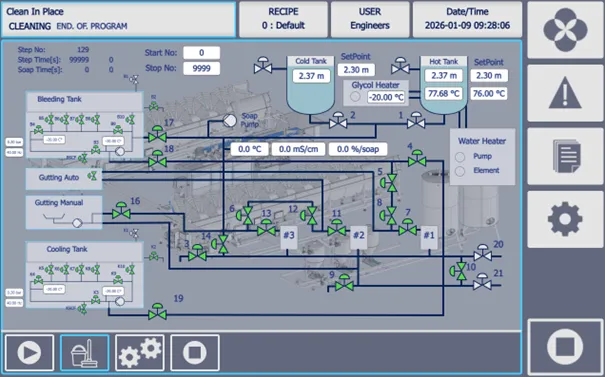605x377 pixels.
Task: Click the inlet valve left of Hot Tank
Action: [401, 66]
